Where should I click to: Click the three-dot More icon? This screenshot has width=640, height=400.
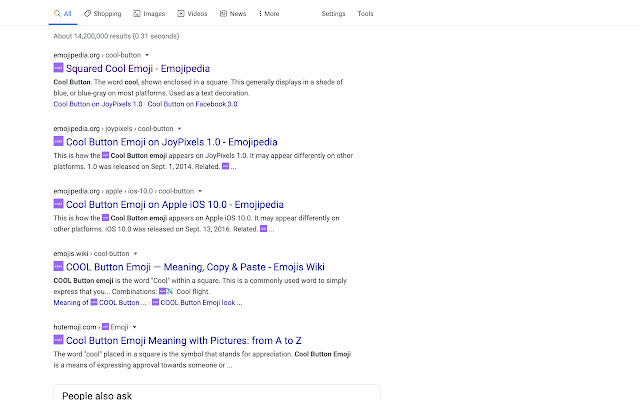(260, 13)
